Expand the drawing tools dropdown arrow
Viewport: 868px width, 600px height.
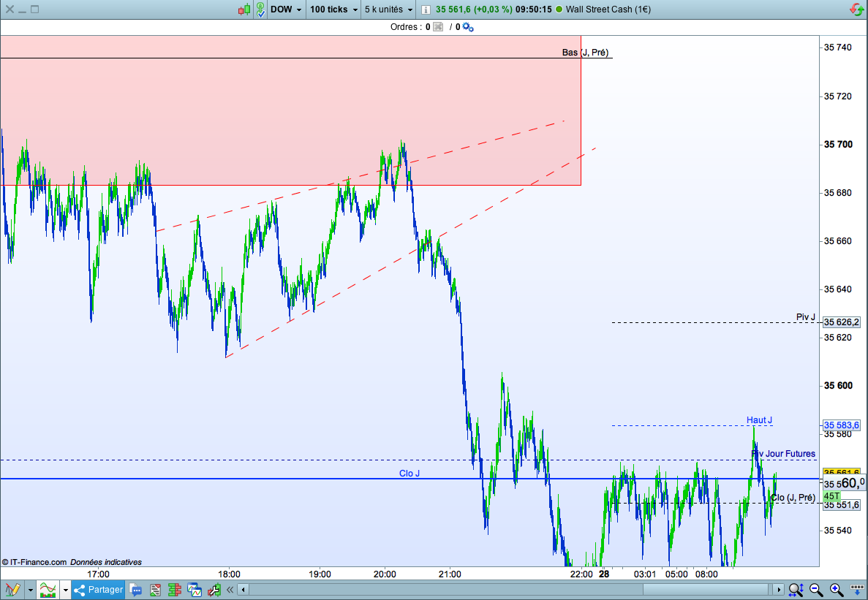pyautogui.click(x=31, y=590)
